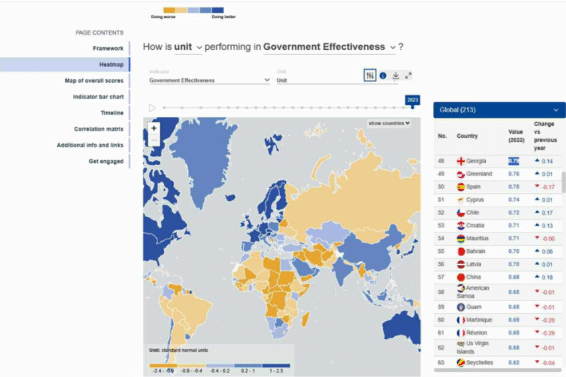566x377 pixels.
Task: Click the Guam flag icon
Action: 461,307
